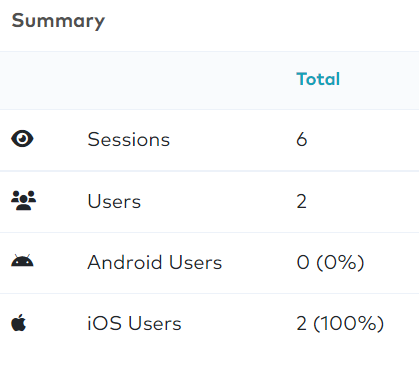Click the Total column header
Viewport: 419px width, 368px height.
click(x=318, y=79)
